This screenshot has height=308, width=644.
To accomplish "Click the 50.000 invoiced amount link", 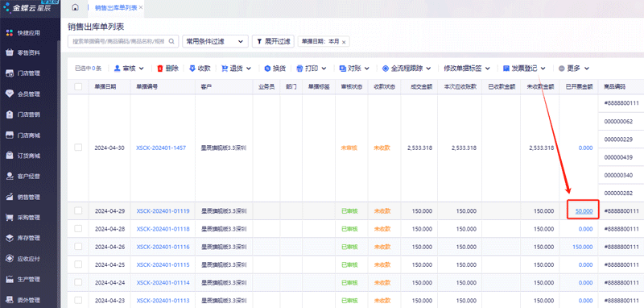I will click(584, 211).
